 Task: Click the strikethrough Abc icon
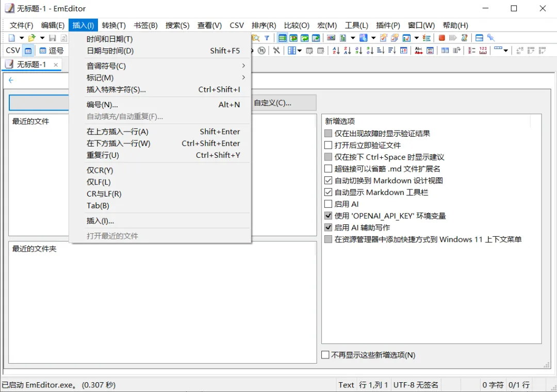click(419, 51)
